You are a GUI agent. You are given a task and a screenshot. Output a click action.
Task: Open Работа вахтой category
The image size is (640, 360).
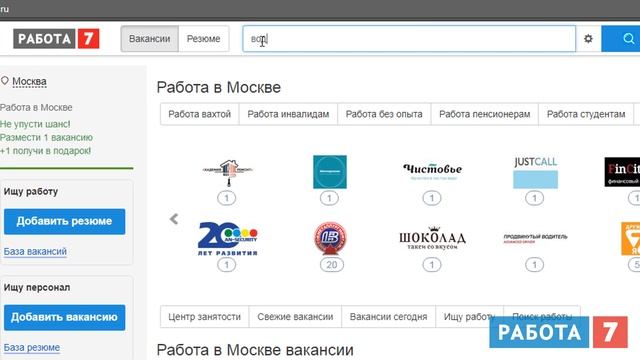tap(200, 114)
